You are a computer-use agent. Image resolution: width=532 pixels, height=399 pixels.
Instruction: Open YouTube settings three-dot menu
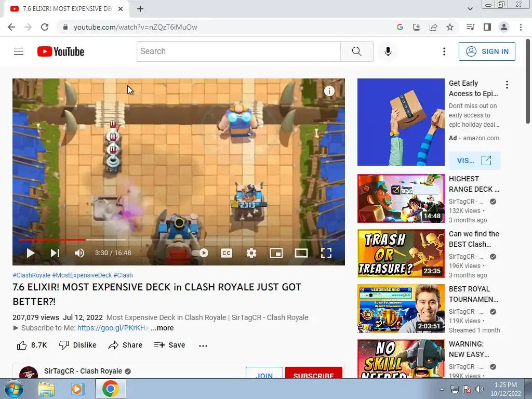(x=444, y=51)
